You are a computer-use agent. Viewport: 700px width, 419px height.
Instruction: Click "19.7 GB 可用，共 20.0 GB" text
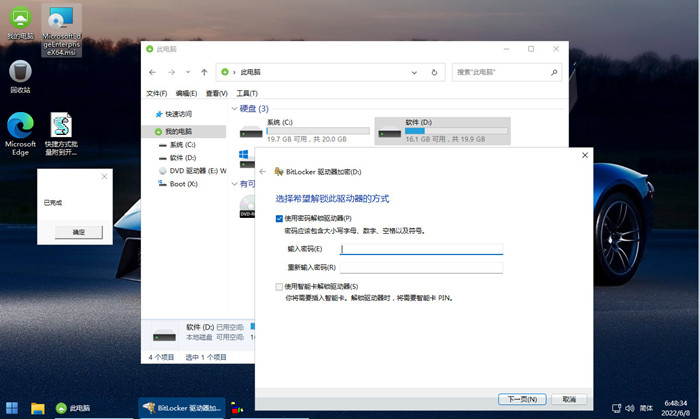pos(307,139)
